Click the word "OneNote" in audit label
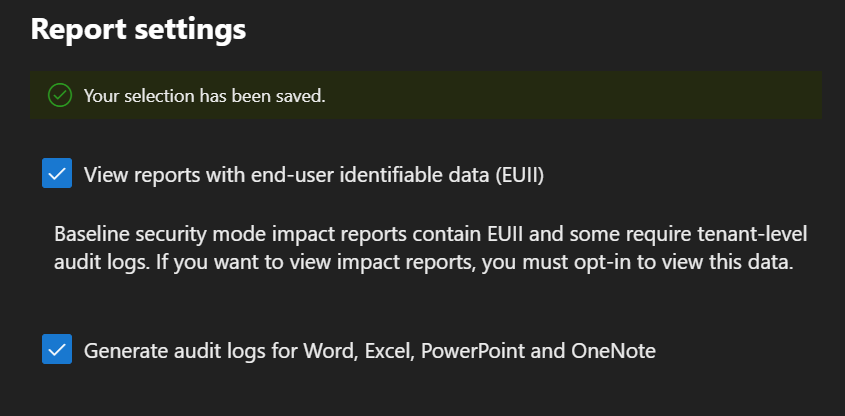The width and height of the screenshot is (845, 416). 613,351
